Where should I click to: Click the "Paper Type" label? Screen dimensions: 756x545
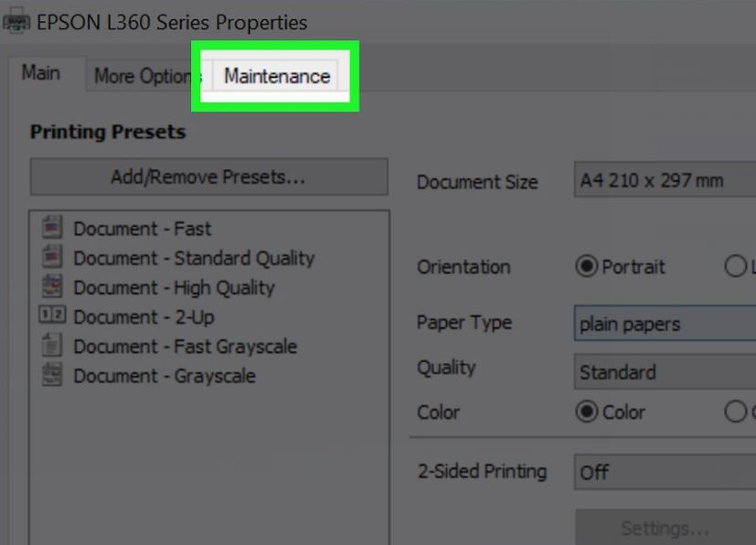click(x=464, y=323)
